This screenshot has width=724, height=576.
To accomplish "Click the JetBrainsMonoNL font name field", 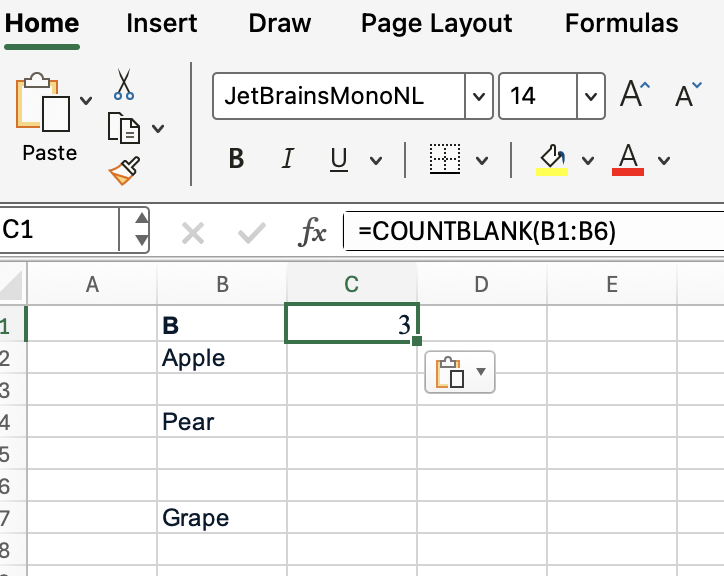I will click(339, 96).
